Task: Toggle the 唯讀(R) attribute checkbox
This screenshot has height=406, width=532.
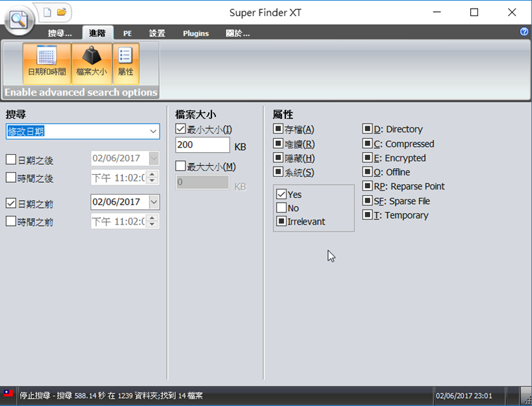Action: tap(278, 144)
